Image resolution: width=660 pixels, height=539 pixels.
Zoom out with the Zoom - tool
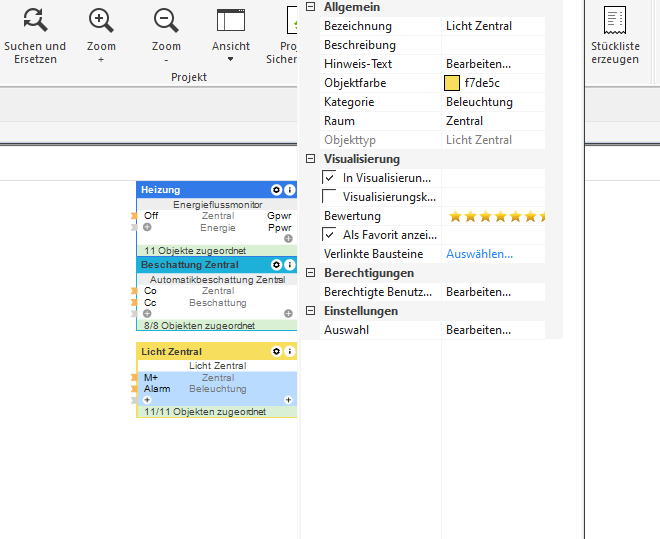click(166, 19)
